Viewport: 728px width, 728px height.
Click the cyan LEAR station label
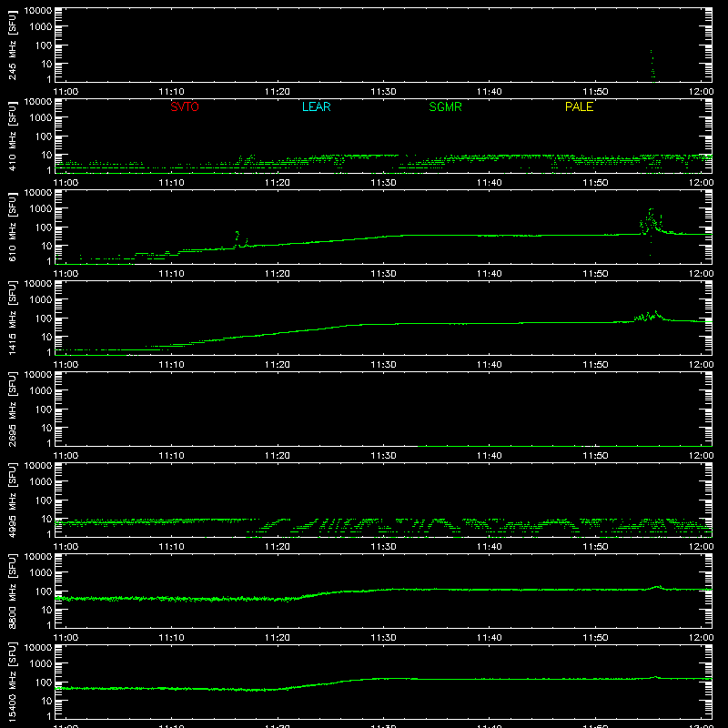click(316, 106)
